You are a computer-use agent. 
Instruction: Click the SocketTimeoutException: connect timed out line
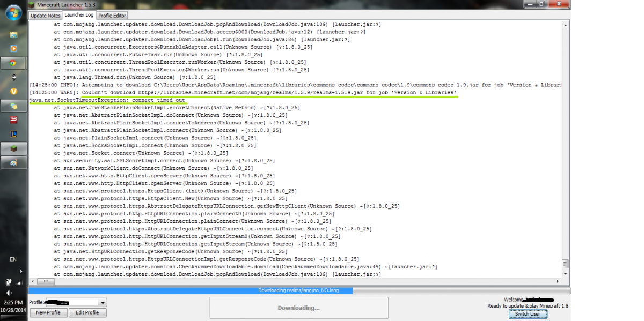point(107,100)
